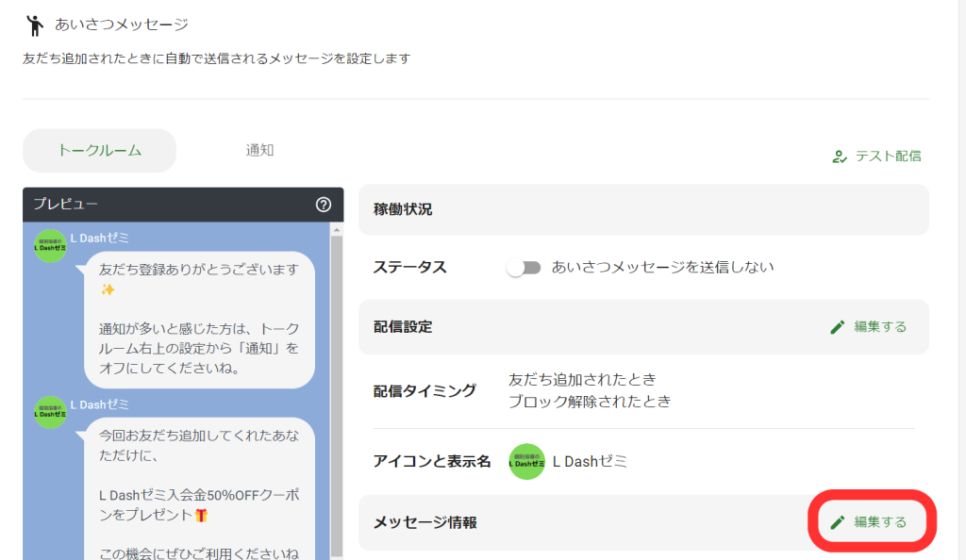Open the help question-mark icon in プレビュー header
Image resolution: width=966 pixels, height=560 pixels.
325,205
